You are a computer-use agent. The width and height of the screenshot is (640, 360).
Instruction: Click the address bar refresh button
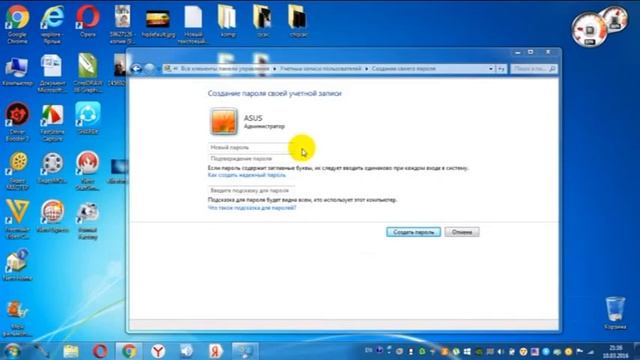[501, 69]
